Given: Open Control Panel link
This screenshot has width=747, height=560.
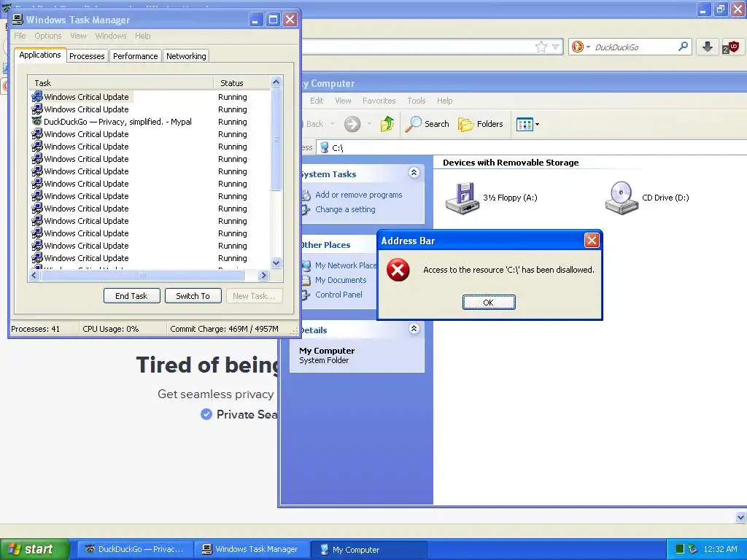Looking at the screenshot, I should (x=338, y=295).
